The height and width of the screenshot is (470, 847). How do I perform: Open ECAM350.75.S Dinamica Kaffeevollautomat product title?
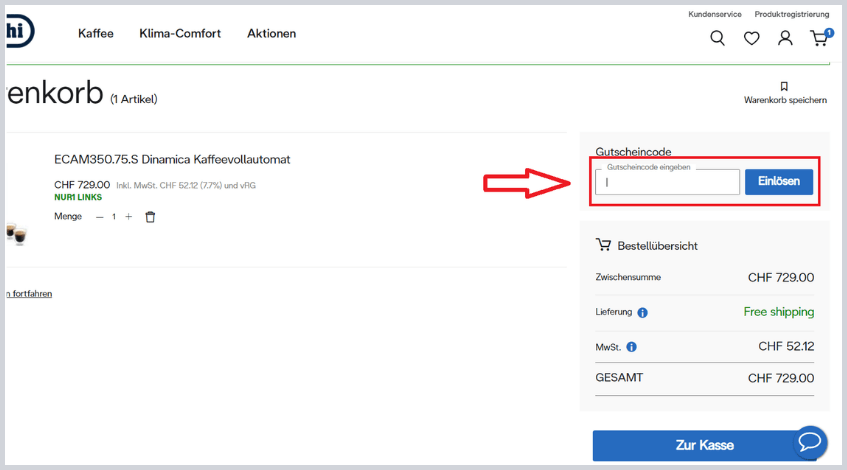pyautogui.click(x=172, y=159)
